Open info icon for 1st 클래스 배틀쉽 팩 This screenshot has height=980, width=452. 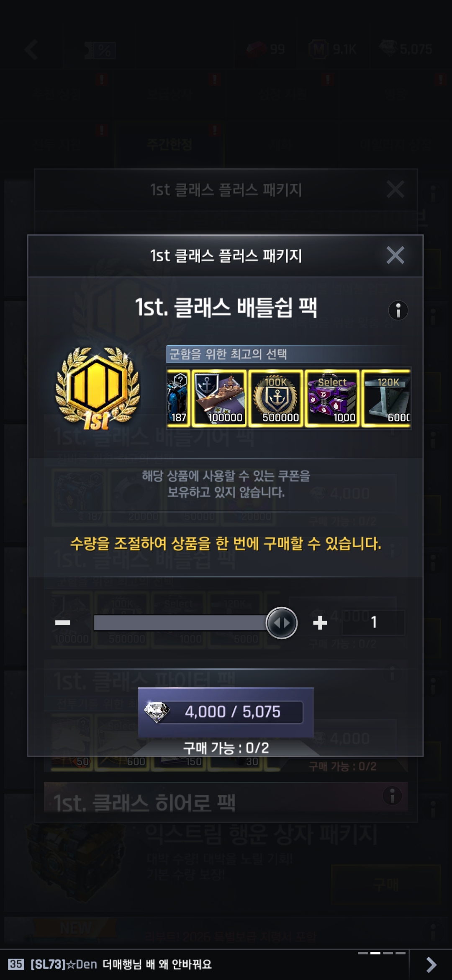[398, 310]
